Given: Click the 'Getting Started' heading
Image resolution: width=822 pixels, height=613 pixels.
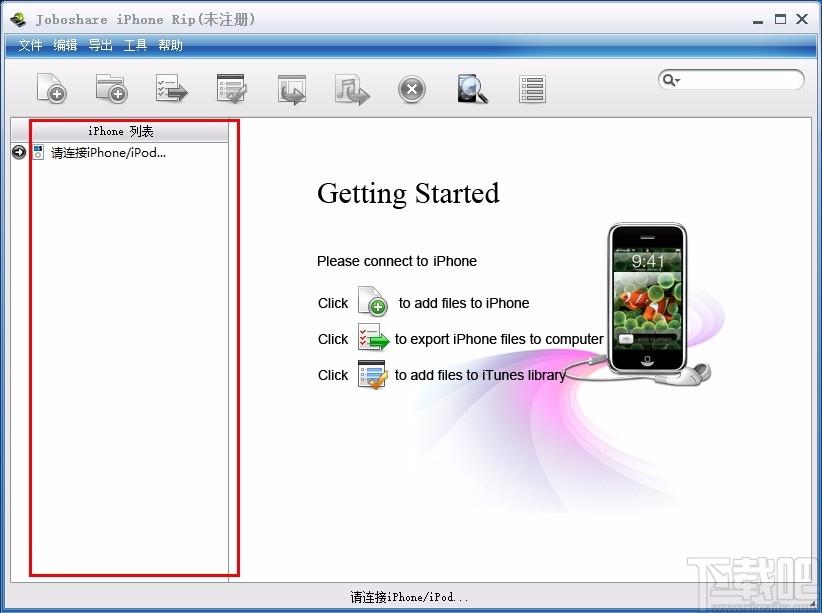Looking at the screenshot, I should [x=408, y=193].
